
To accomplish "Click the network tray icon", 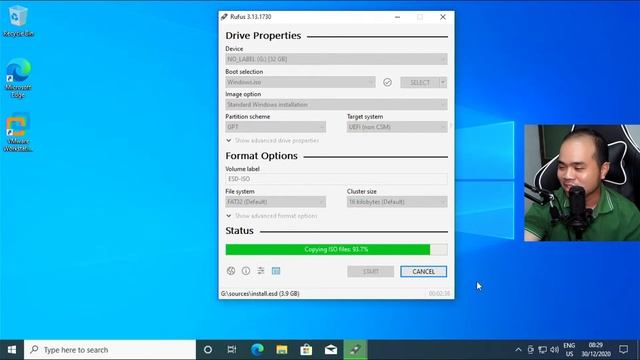I will 542,350.
